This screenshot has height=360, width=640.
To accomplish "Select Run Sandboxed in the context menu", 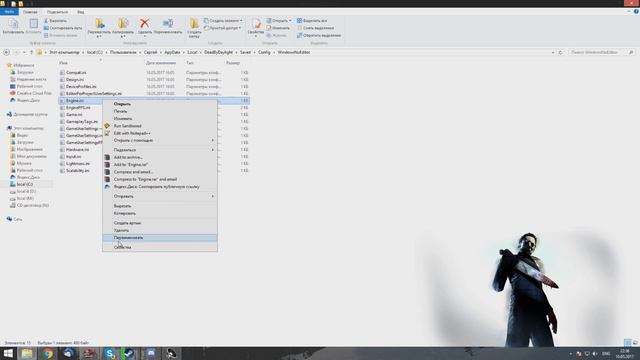I will [x=160, y=126].
